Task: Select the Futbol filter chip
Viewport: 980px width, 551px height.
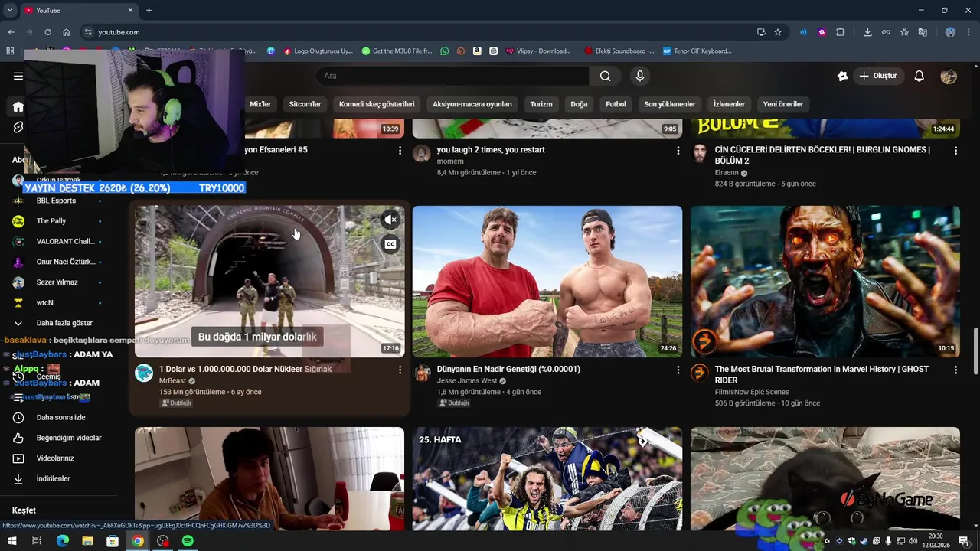Action: pos(616,104)
